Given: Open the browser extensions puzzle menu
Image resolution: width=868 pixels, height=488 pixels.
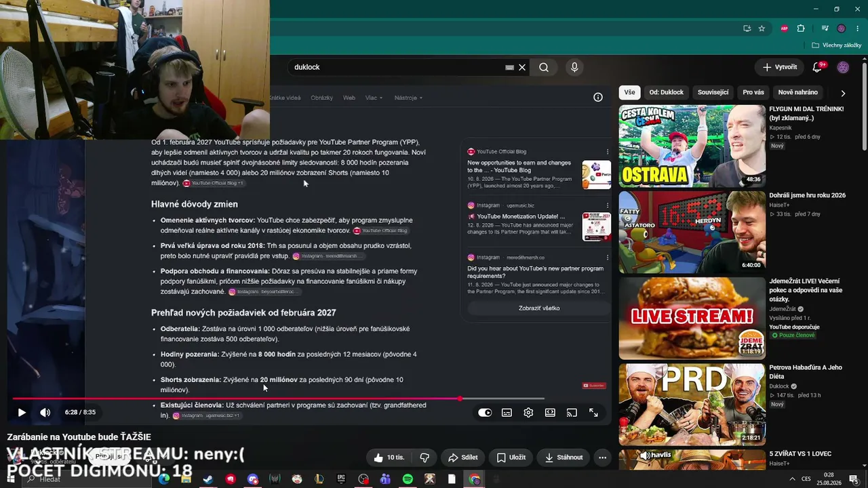Looking at the screenshot, I should click(x=801, y=28).
